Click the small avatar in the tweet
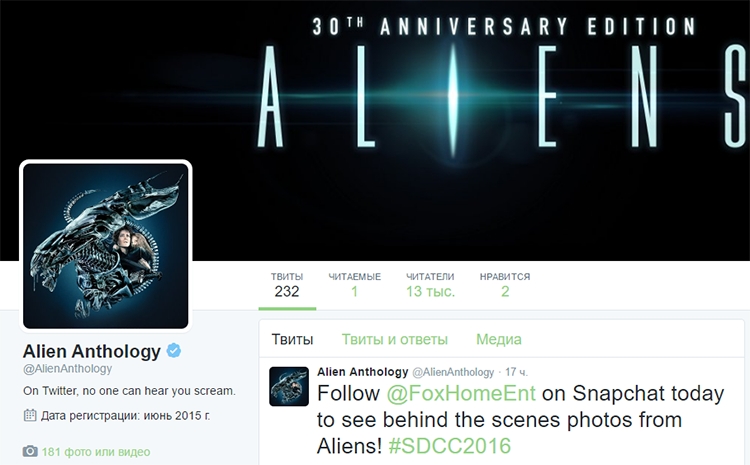The height and width of the screenshot is (465, 750). 289,386
